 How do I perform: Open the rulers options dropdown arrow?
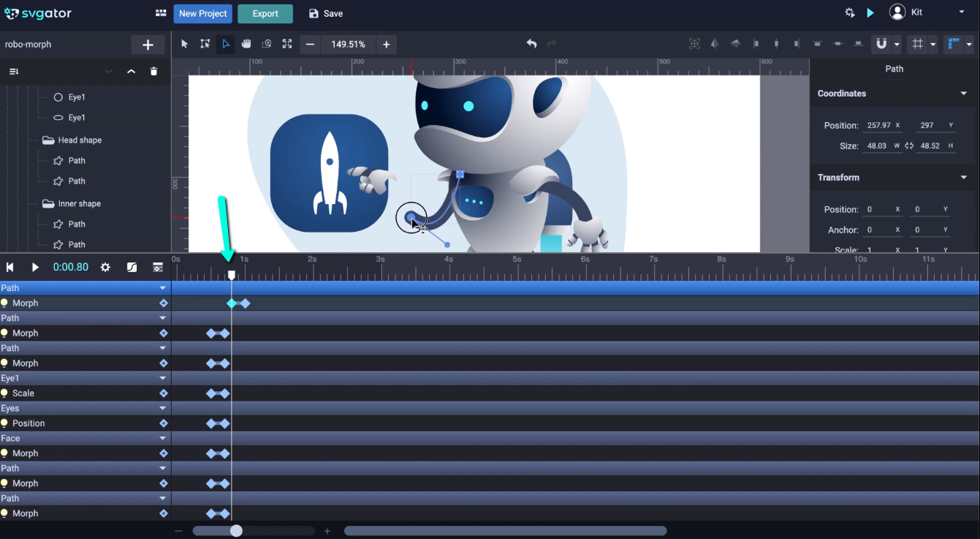tap(969, 45)
